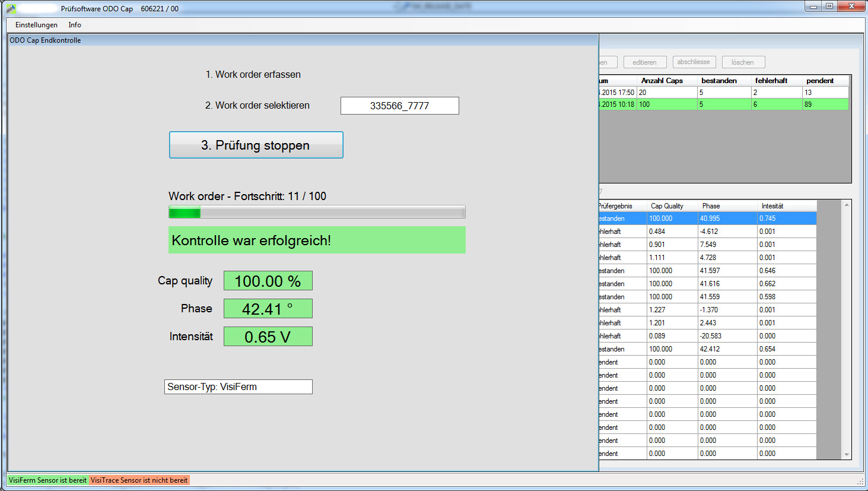Click the work order input showing 335566_7777
The width and height of the screenshot is (868, 491).
pos(399,106)
